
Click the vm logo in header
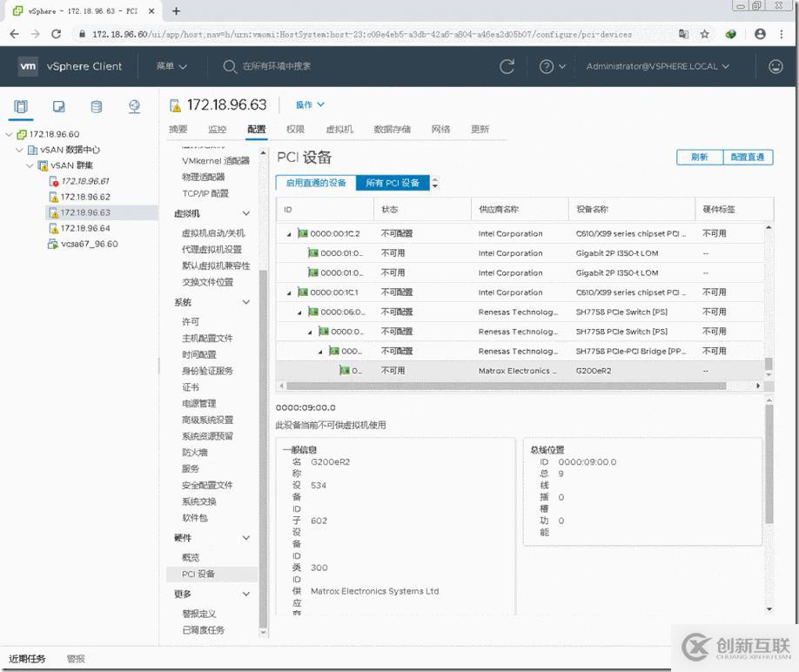28,66
